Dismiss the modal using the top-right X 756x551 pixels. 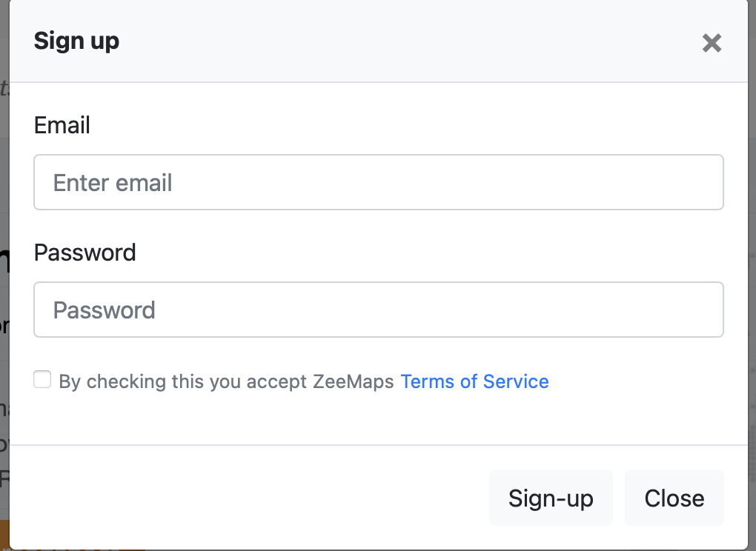point(712,43)
